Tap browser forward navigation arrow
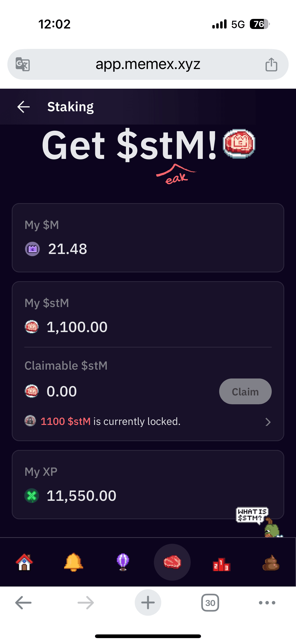This screenshot has height=644, width=296. pos(86,603)
